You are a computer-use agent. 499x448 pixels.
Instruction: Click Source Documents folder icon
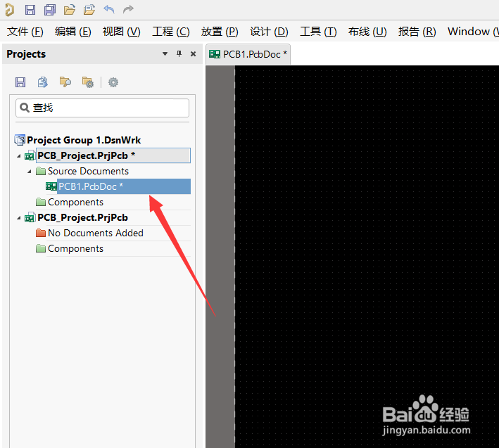pyautogui.click(x=41, y=171)
